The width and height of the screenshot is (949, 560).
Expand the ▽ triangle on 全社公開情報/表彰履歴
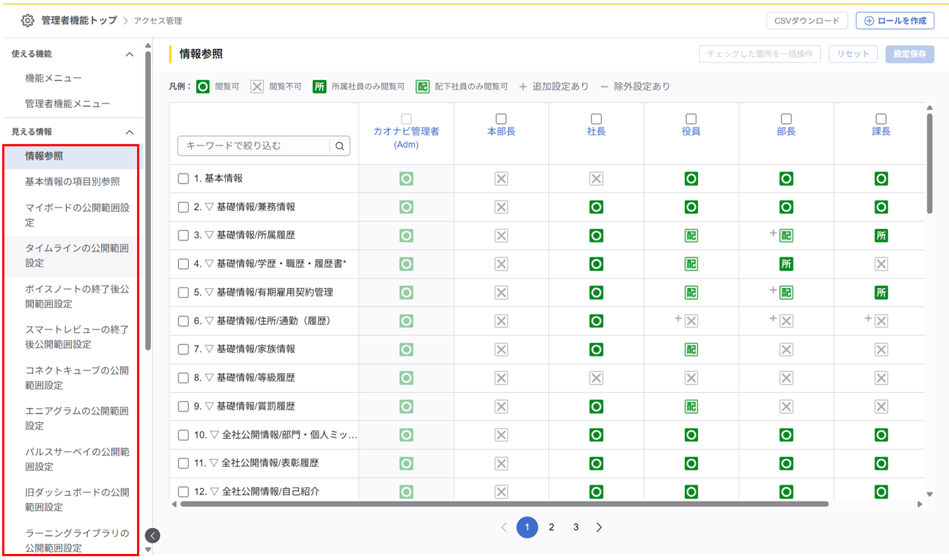[x=214, y=463]
